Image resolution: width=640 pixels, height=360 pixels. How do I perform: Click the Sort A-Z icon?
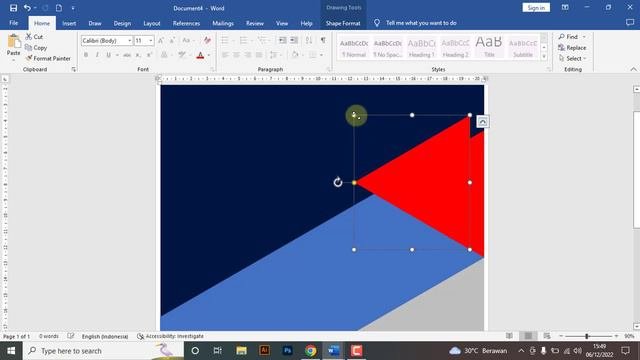[309, 40]
